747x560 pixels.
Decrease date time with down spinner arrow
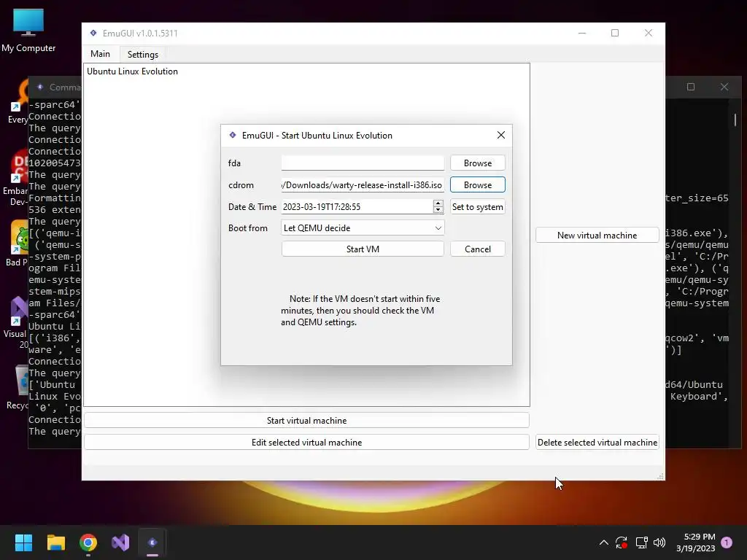[438, 210]
